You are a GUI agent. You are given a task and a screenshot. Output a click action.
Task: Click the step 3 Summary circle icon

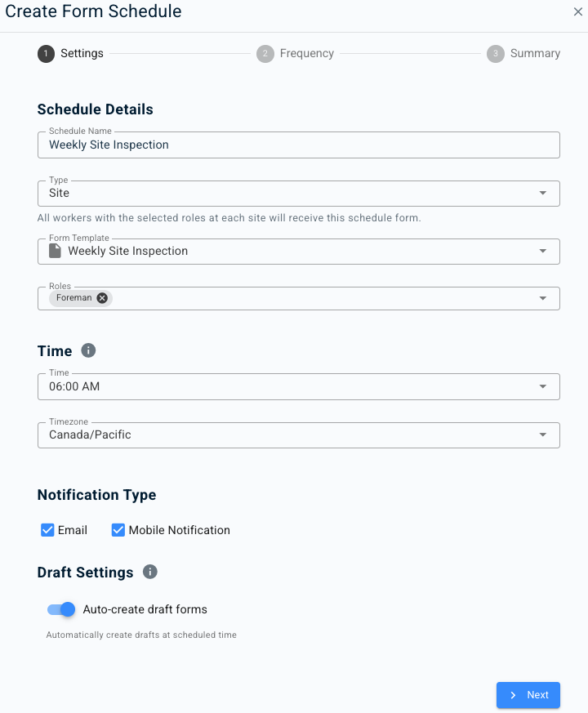[x=495, y=54]
